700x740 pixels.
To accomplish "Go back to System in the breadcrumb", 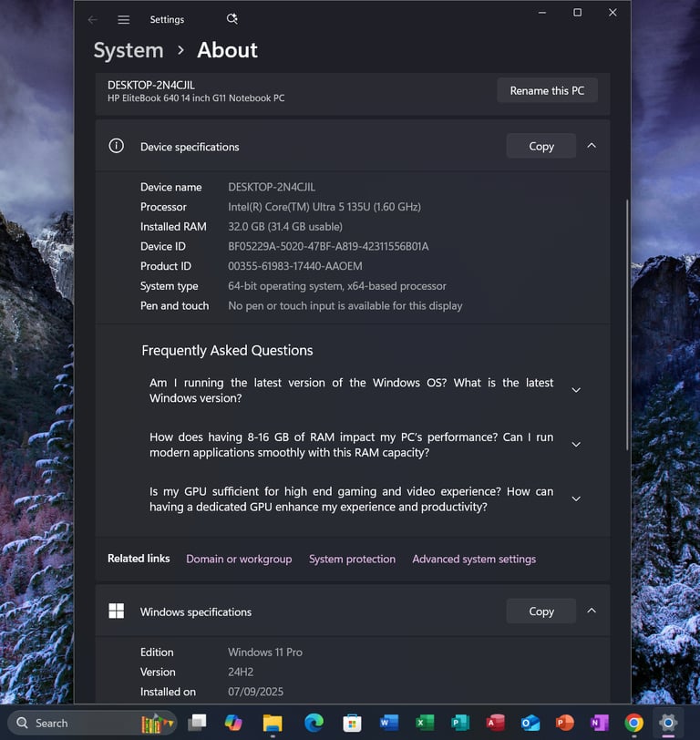I will (x=129, y=50).
